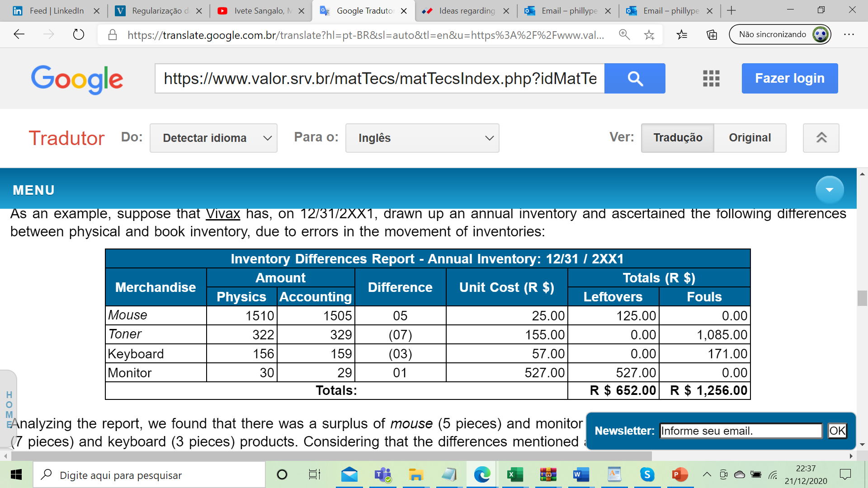The image size is (868, 488).
Task: Expand the blue MENU dropdown arrow
Action: click(x=829, y=190)
